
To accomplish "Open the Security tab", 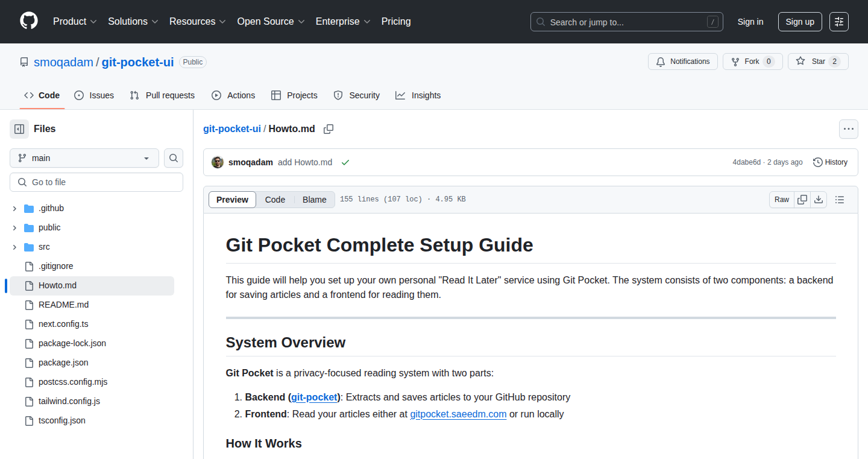I will (x=357, y=95).
